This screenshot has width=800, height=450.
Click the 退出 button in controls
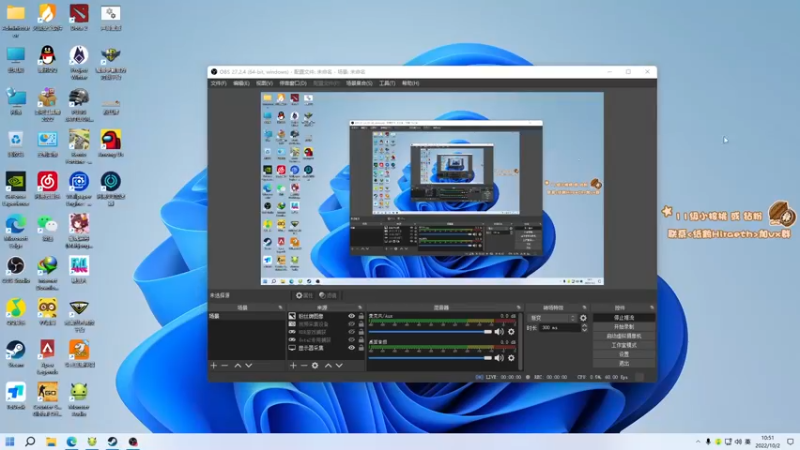(624, 363)
